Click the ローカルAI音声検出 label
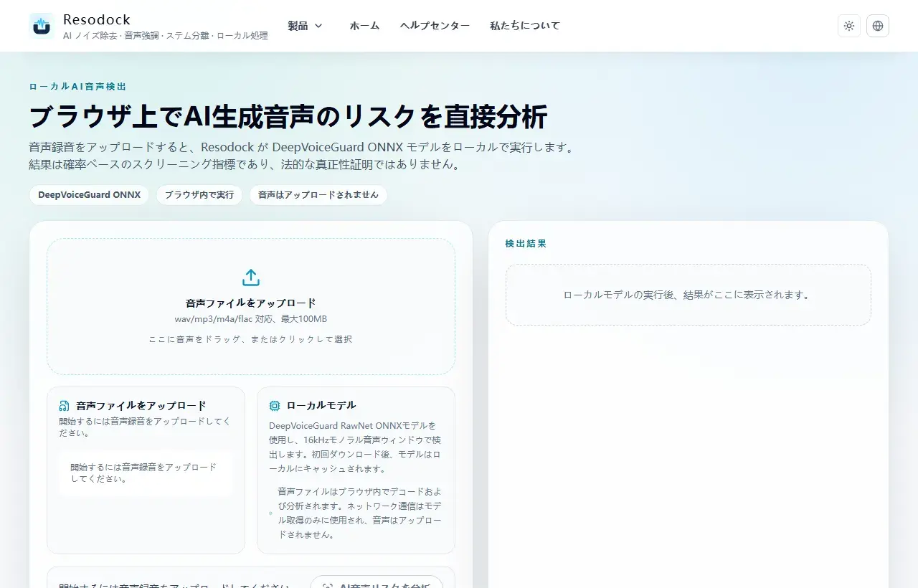Image resolution: width=918 pixels, height=588 pixels. (77, 86)
